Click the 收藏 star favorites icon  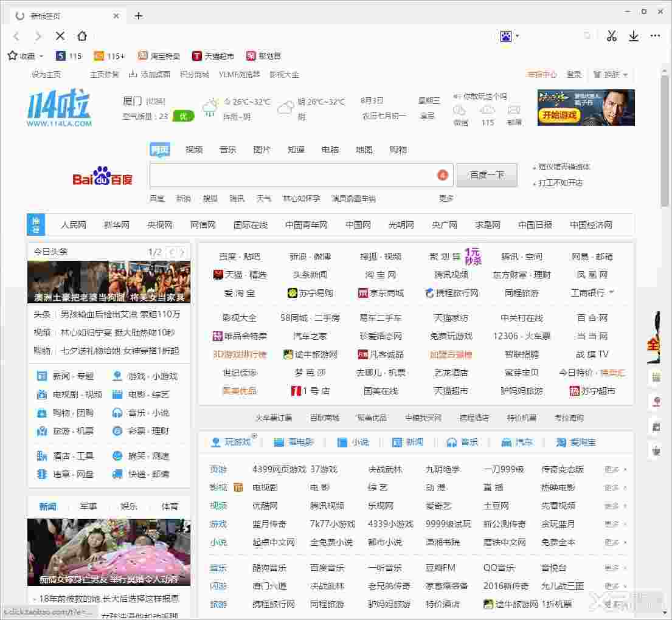tap(12, 56)
